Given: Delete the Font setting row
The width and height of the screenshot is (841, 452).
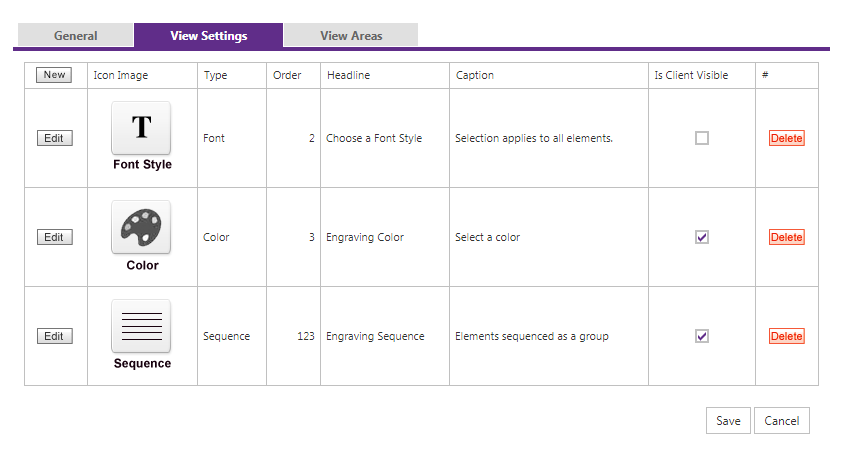Looking at the screenshot, I should pos(786,138).
